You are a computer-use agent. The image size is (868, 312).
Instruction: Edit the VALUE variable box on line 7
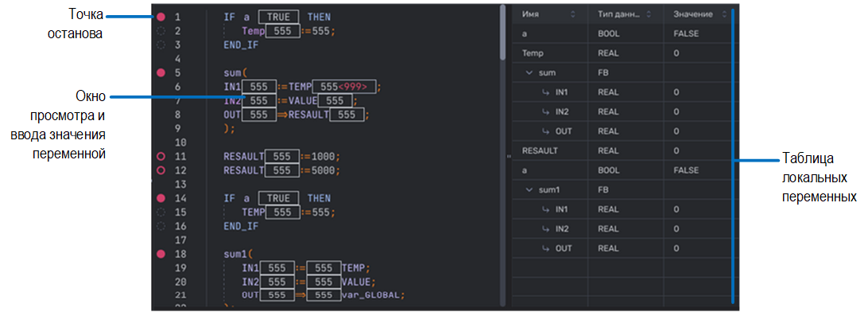pyautogui.click(x=335, y=101)
